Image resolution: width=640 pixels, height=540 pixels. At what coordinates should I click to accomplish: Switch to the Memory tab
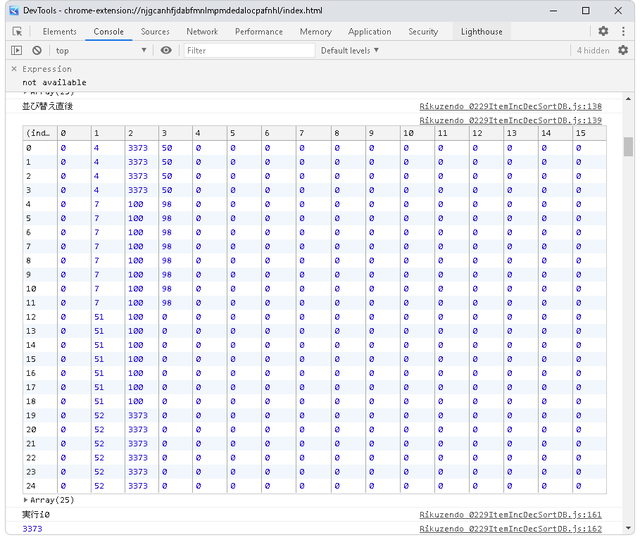point(316,31)
